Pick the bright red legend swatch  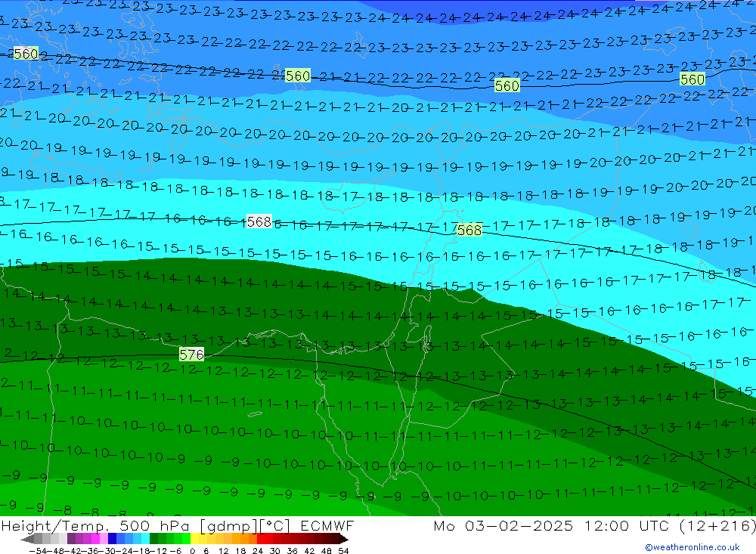pyautogui.click(x=261, y=540)
